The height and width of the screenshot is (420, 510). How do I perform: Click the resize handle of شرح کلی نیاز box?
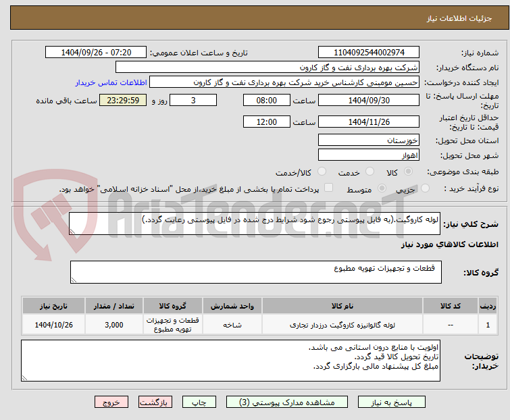(x=72, y=232)
